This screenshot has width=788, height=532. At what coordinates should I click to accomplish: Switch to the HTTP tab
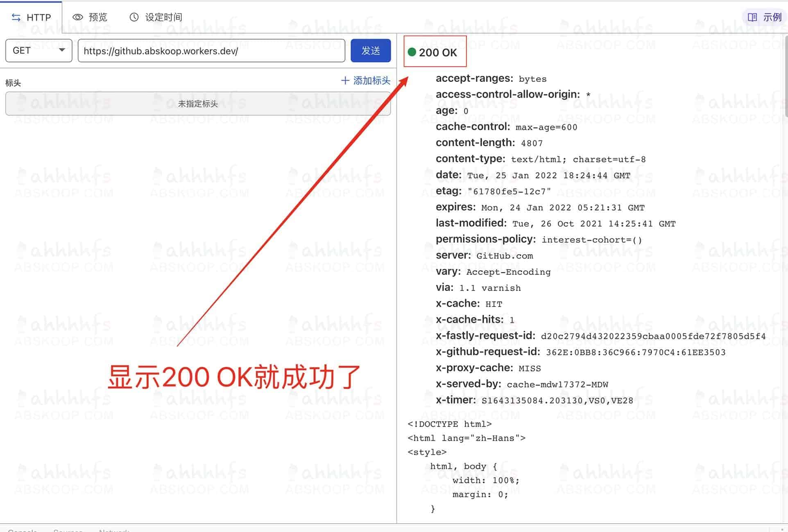[31, 17]
